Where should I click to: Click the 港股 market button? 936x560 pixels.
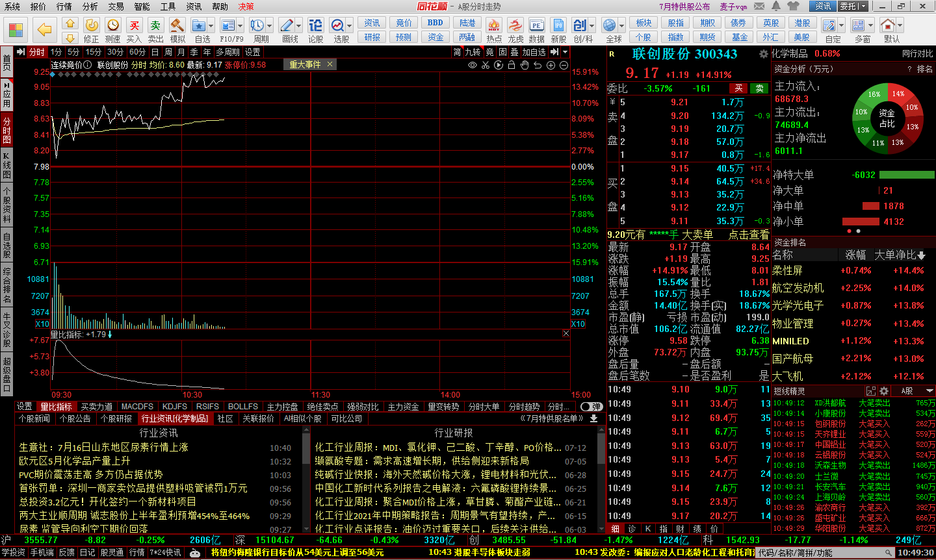[x=802, y=23]
